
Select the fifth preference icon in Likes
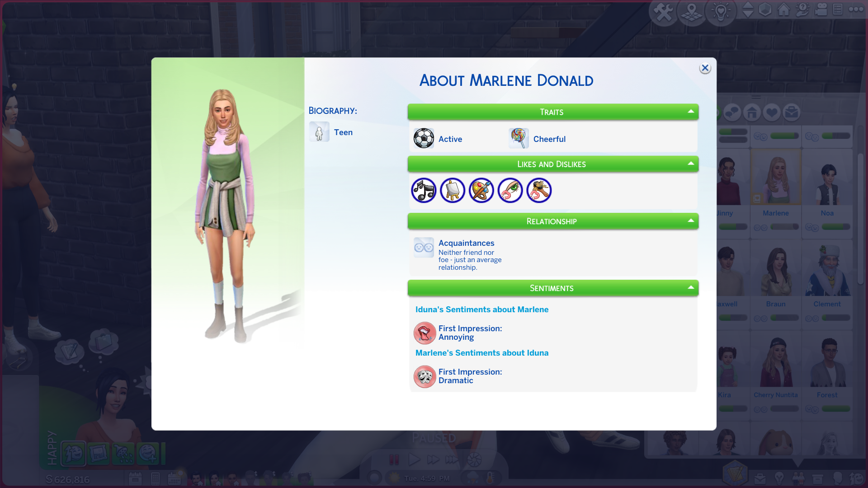(x=539, y=190)
